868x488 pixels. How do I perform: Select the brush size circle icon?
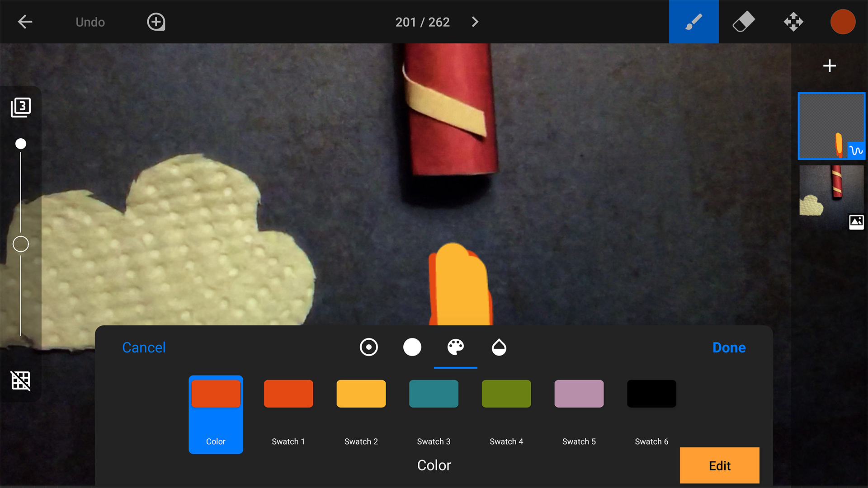coord(412,347)
